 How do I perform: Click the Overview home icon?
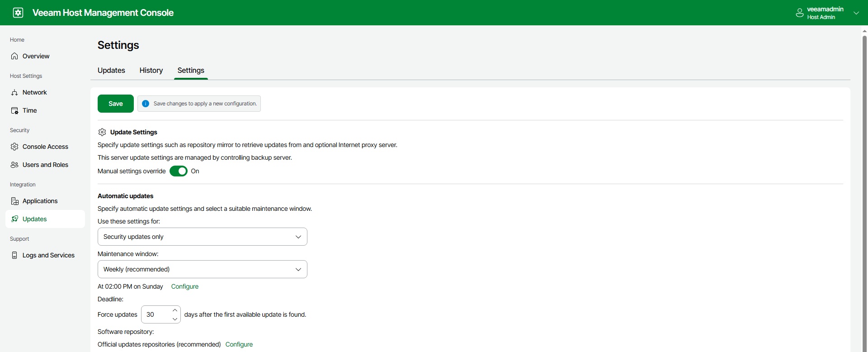coord(14,56)
